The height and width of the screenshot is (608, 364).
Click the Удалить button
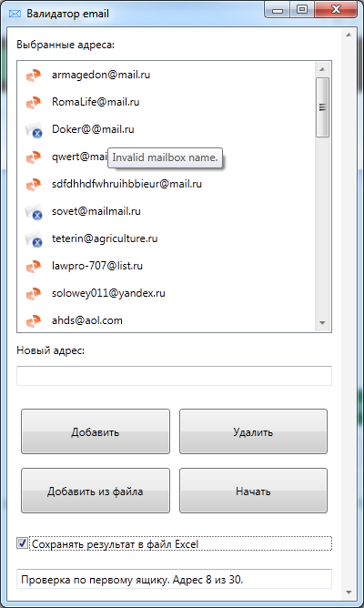(253, 431)
